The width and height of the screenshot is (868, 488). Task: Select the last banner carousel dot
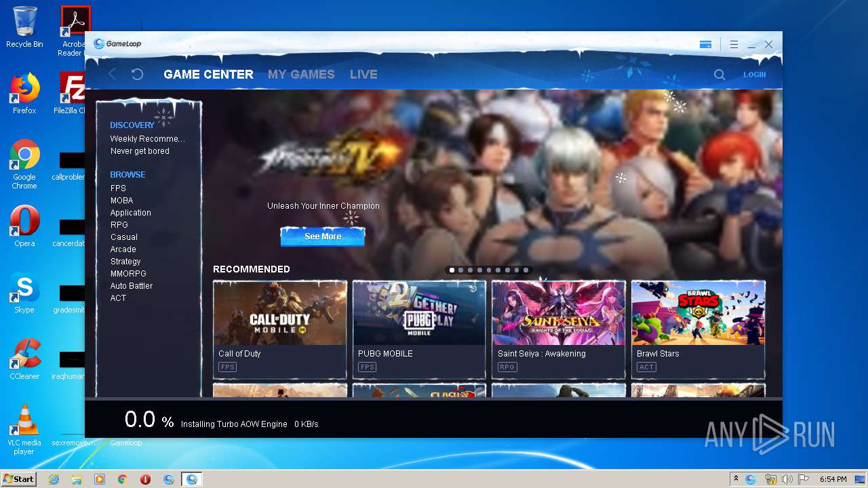[526, 270]
